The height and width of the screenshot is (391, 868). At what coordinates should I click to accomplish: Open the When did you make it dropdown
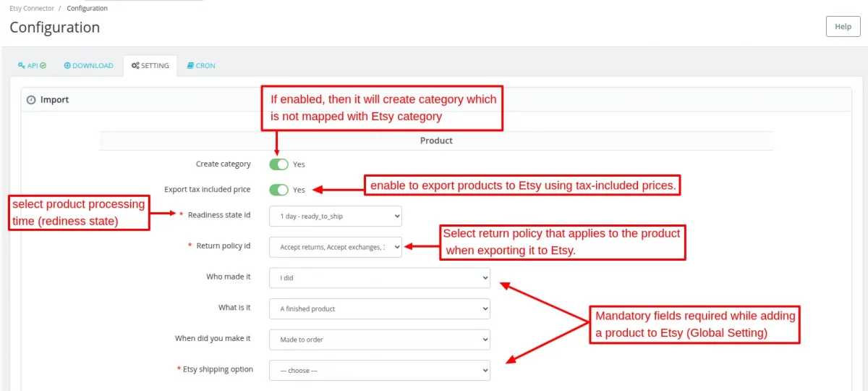pos(379,339)
